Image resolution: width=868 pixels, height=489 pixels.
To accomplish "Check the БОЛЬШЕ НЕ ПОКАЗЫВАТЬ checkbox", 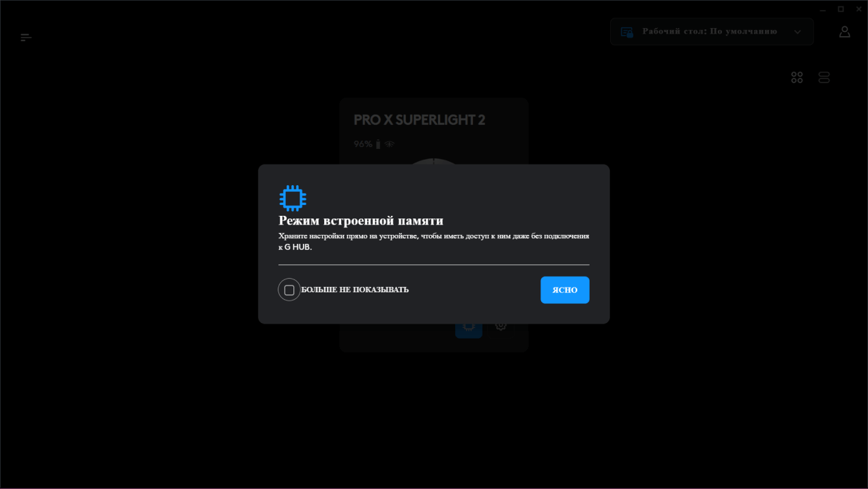I will click(x=289, y=290).
